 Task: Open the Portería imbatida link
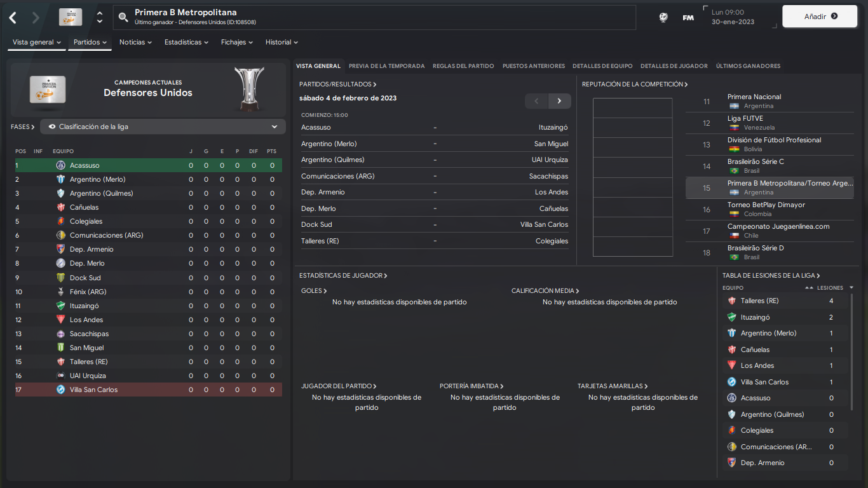(471, 386)
